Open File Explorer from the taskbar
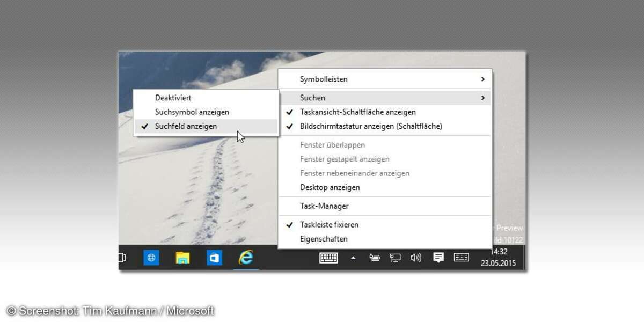 183,258
